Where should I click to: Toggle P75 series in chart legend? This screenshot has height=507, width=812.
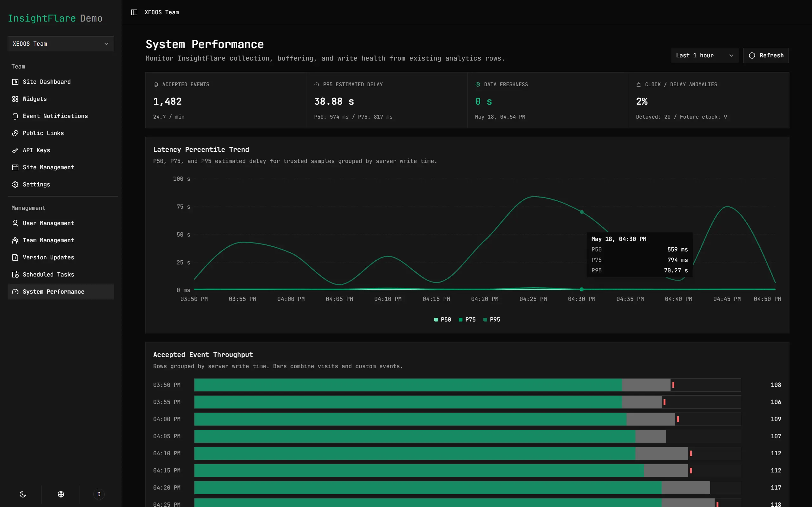coord(467,320)
